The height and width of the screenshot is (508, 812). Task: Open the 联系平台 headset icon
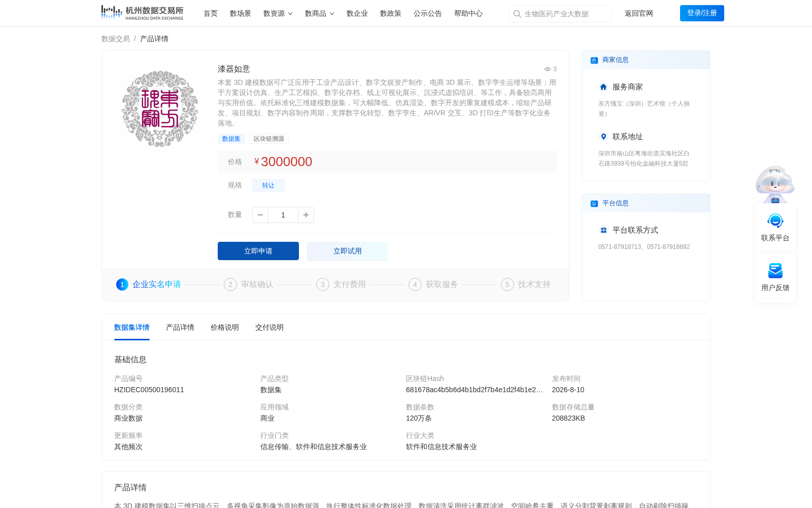click(775, 221)
